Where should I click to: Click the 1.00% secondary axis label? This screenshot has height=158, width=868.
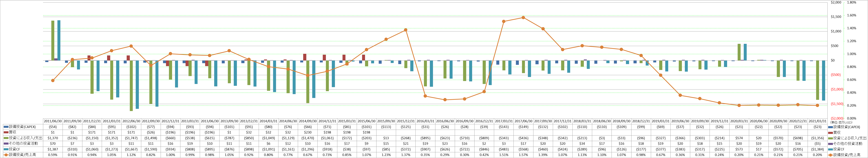tap(851, 54)
